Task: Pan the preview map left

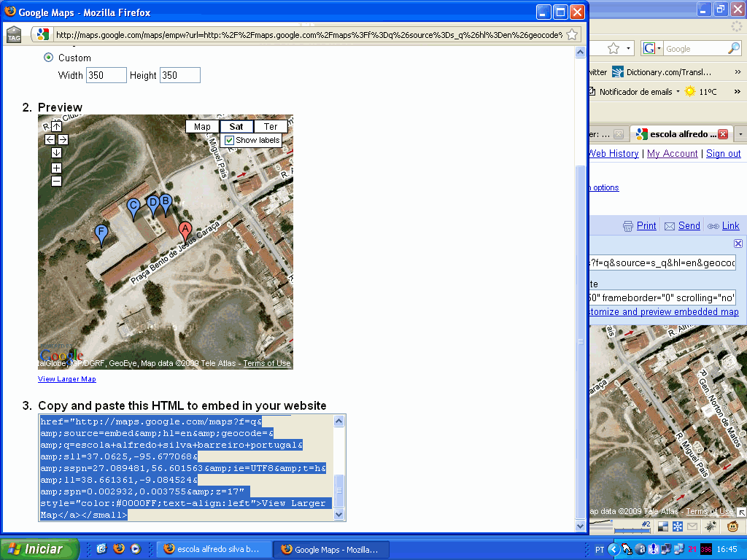Action: click(x=50, y=139)
